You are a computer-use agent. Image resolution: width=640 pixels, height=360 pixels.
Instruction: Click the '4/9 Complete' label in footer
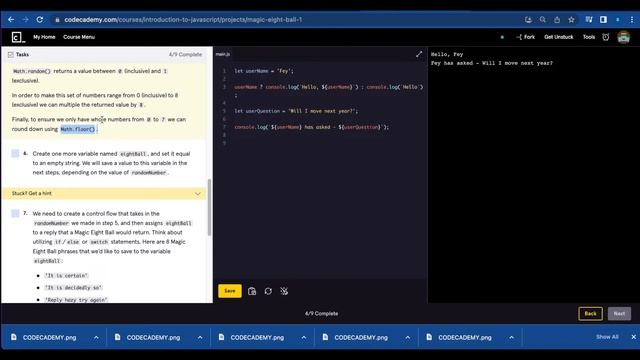(322, 313)
